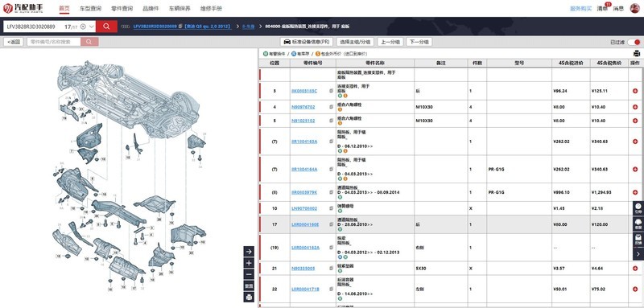Add the ¥75.02 part with its red plus icon
Screen dimensions: 644x308
point(635,289)
